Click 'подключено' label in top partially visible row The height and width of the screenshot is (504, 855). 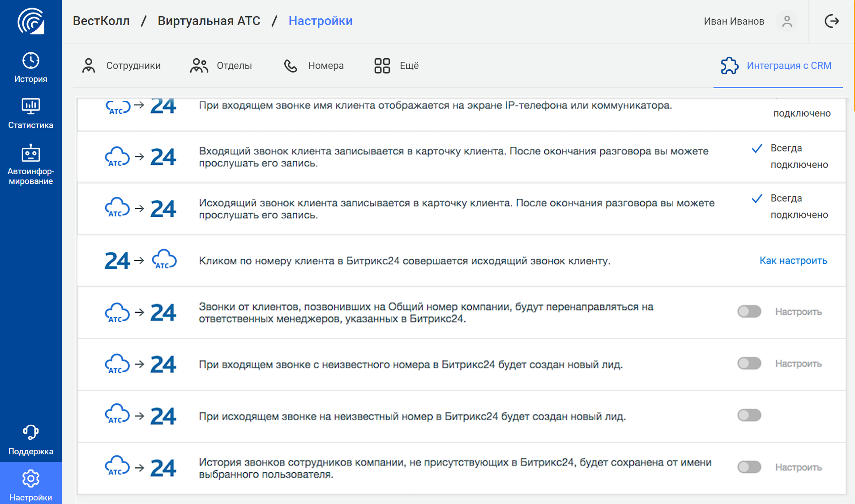click(x=802, y=114)
